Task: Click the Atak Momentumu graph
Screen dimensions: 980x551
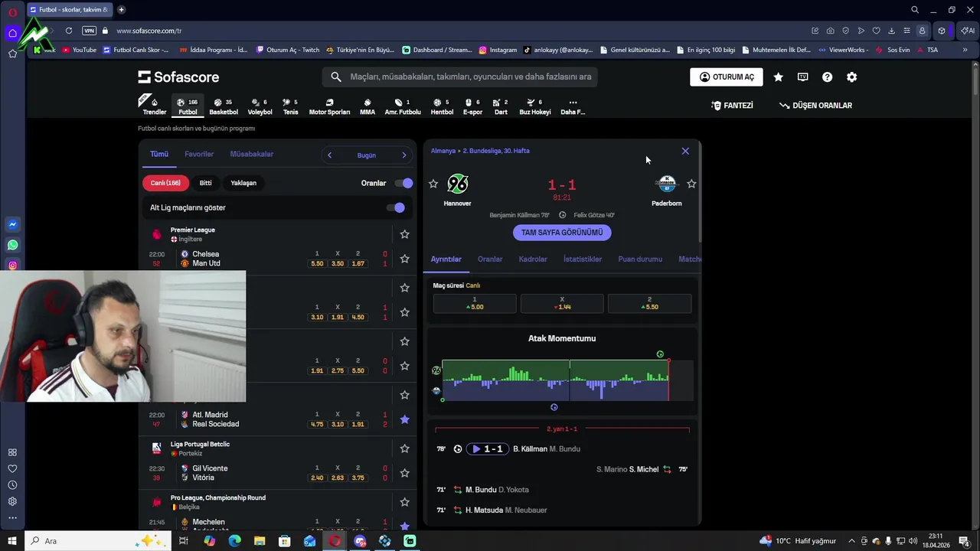Action: (567, 380)
